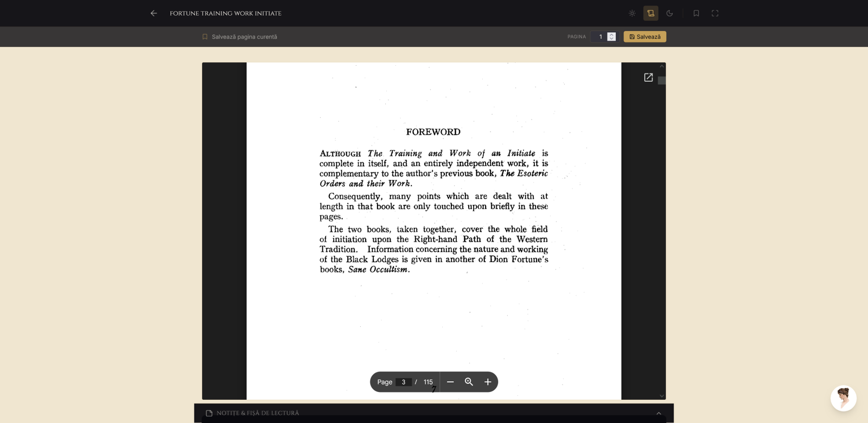
Task: Expand the 'Notițe & Fișă de Lectură' panel chevron
Action: 659,413
